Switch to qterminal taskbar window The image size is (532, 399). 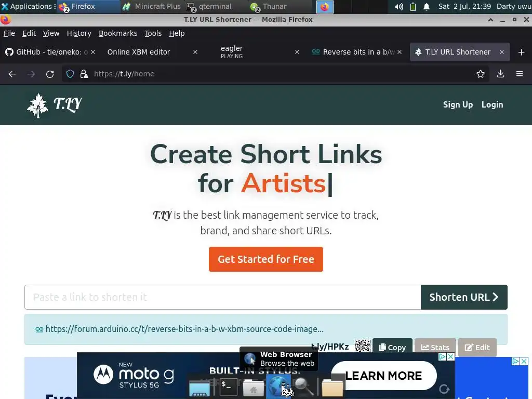[215, 6]
